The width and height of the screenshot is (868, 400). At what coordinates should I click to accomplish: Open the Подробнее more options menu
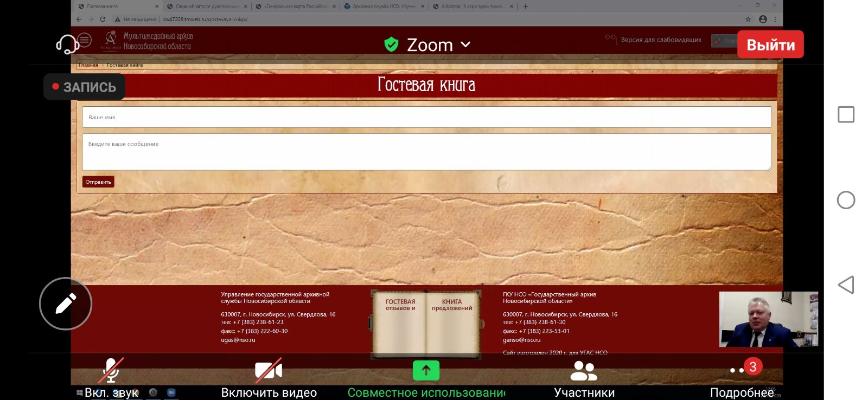pos(742,378)
